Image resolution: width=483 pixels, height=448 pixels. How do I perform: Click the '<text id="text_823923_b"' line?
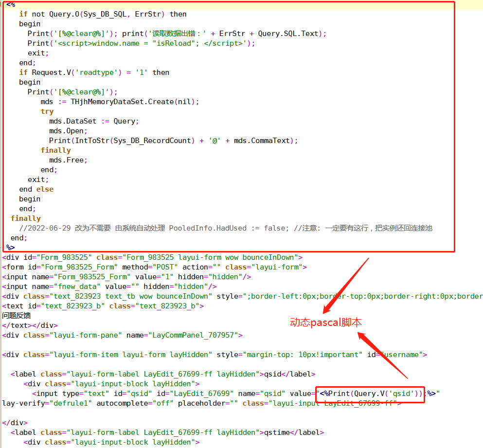point(103,306)
